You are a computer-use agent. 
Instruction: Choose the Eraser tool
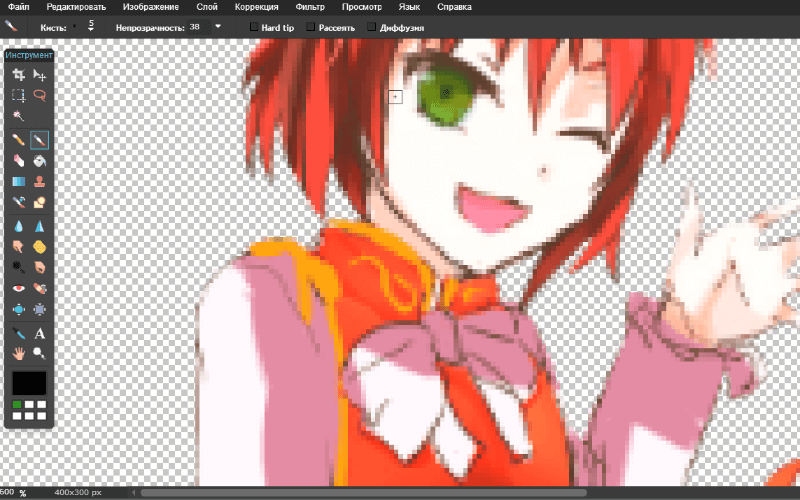point(18,161)
